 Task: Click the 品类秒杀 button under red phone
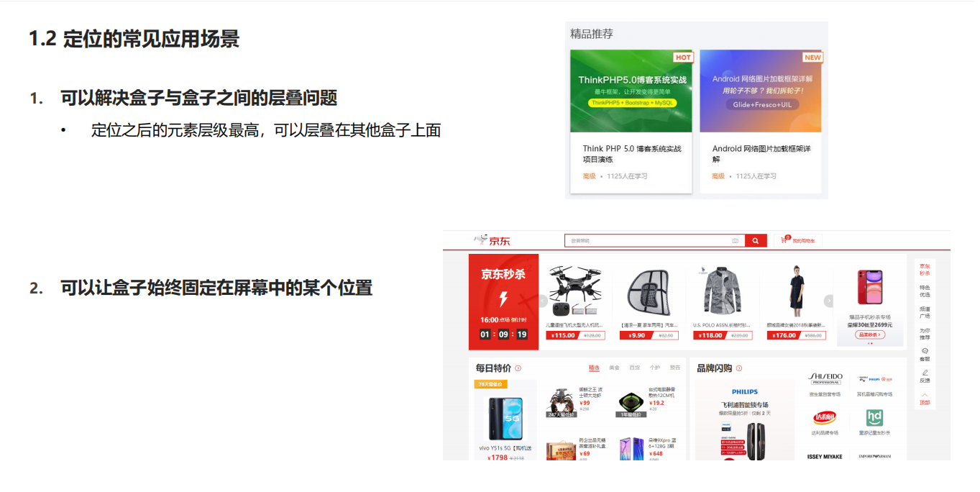pyautogui.click(x=870, y=334)
